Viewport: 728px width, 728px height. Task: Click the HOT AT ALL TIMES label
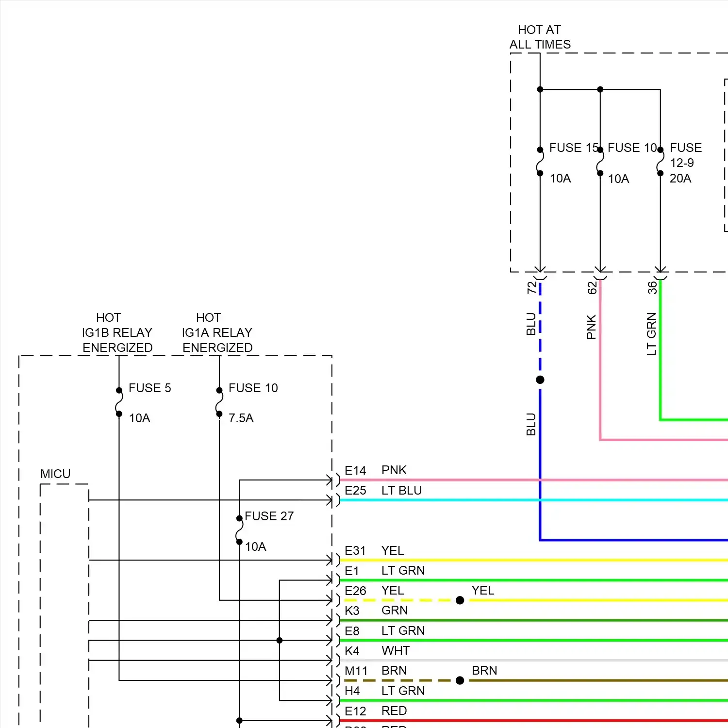click(540, 37)
